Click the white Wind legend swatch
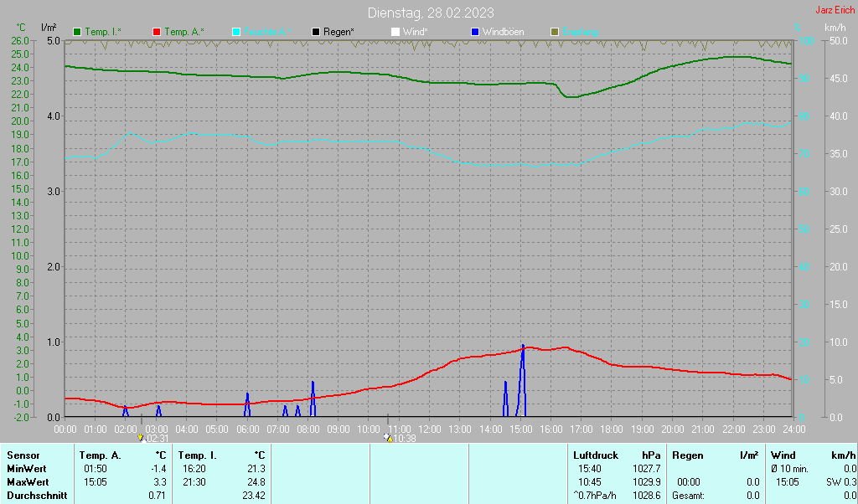 point(395,33)
